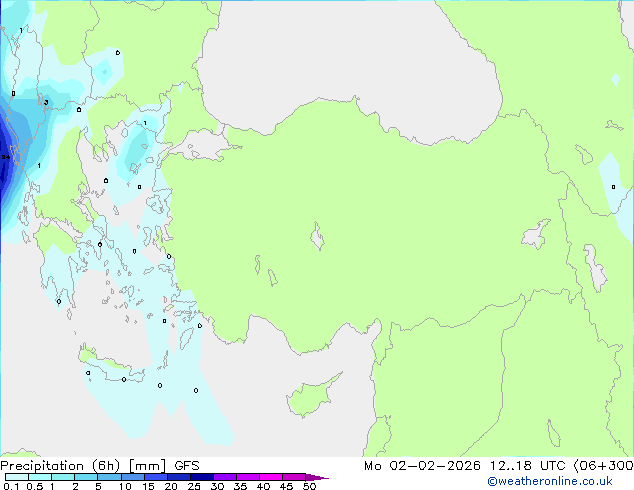
Task: Click the '25' legend scale label
Action: 194,486
